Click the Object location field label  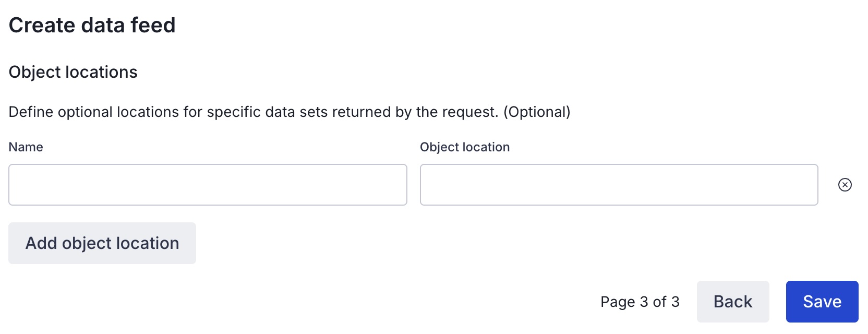pos(465,147)
